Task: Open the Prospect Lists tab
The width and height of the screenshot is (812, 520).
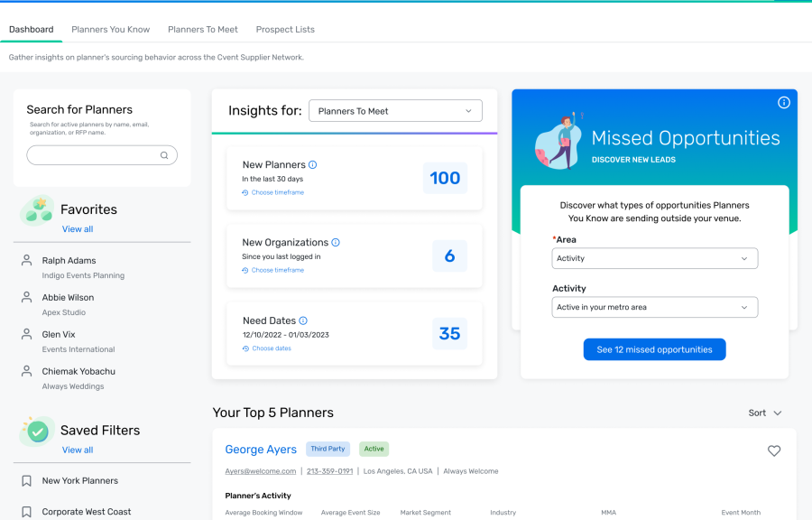Action: [284, 29]
